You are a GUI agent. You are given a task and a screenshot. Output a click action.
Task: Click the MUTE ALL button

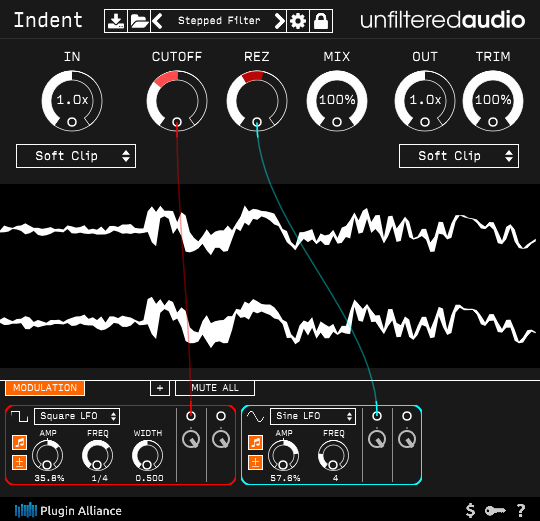coord(215,388)
